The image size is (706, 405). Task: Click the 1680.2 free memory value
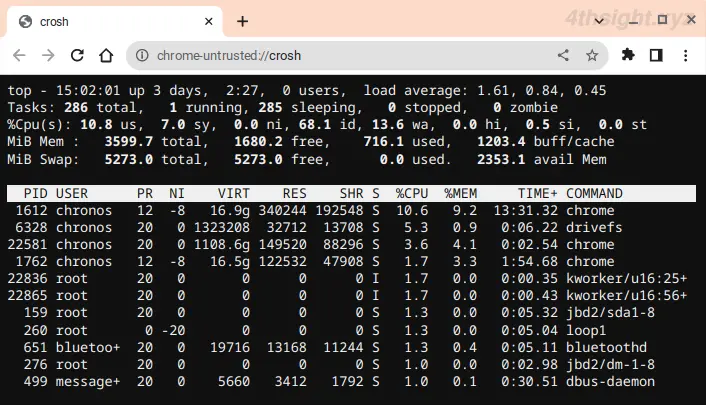pos(258,142)
